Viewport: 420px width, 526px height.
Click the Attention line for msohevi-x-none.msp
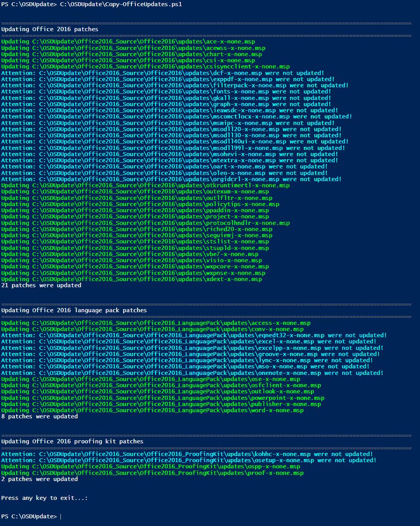pyautogui.click(x=170, y=154)
